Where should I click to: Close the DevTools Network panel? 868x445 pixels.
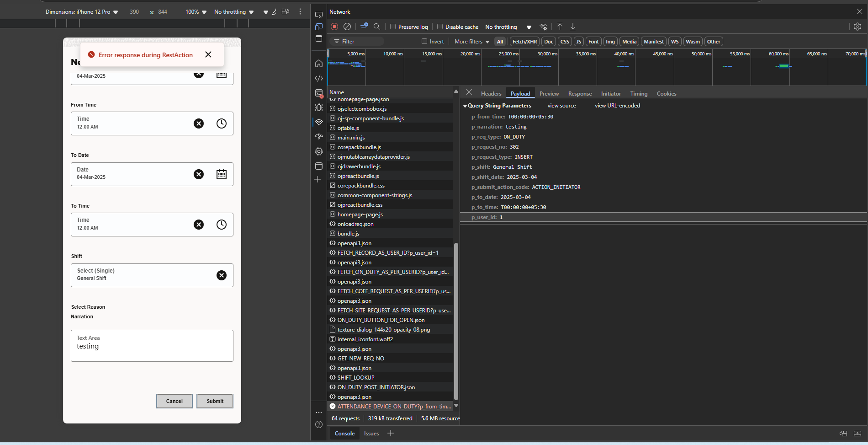pos(860,11)
